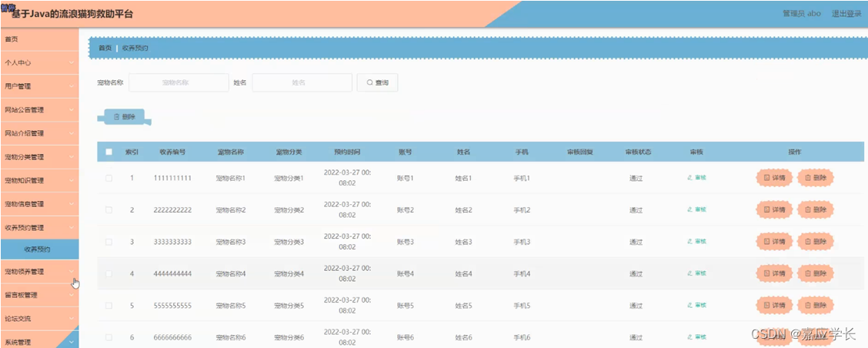Open 详情 for row 3333333333

click(774, 242)
